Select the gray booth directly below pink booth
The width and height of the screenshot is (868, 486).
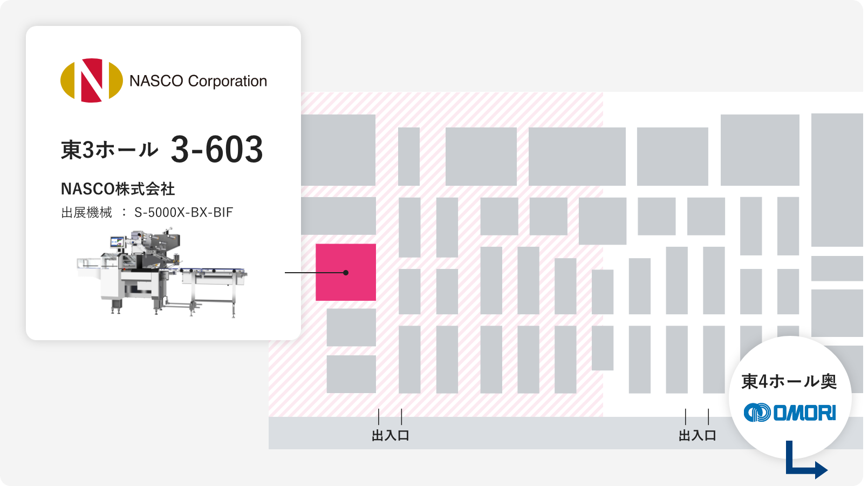(x=351, y=327)
